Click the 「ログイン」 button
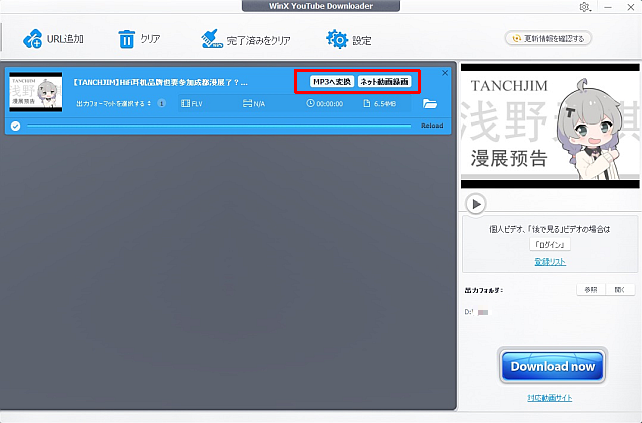Image resolution: width=642 pixels, height=423 pixels. [550, 244]
